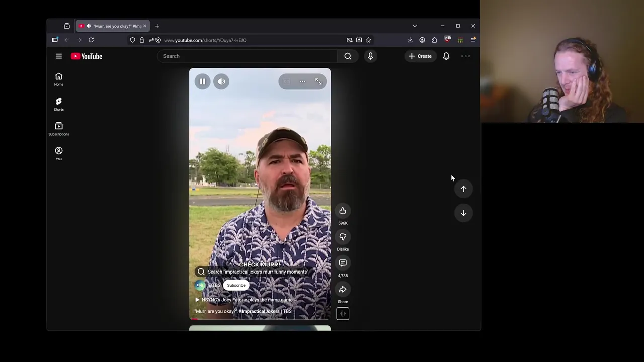Open the Firefox account icon
This screenshot has width=644, height=362.
pos(422,40)
